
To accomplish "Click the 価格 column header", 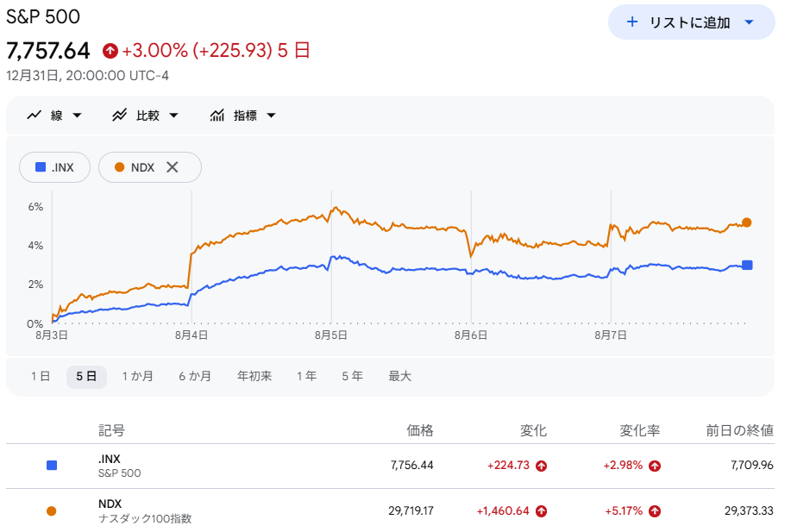I will coord(420,430).
